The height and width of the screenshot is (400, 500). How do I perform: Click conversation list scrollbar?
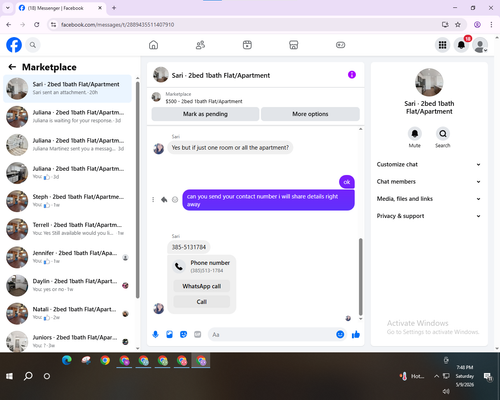click(138, 190)
